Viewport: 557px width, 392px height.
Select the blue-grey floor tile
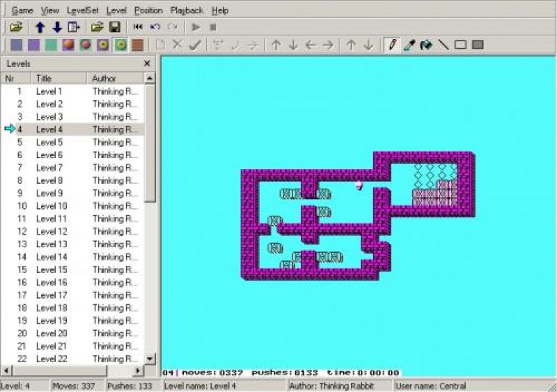16,45
